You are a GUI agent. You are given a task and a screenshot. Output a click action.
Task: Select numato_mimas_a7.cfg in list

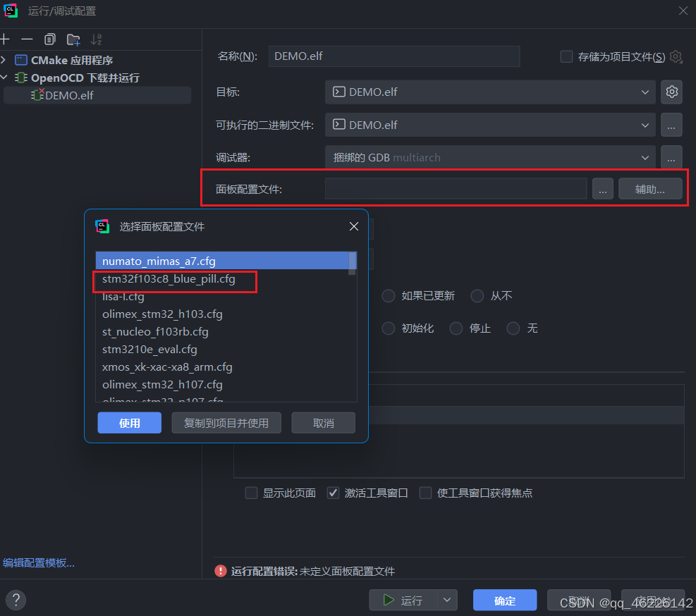(222, 261)
